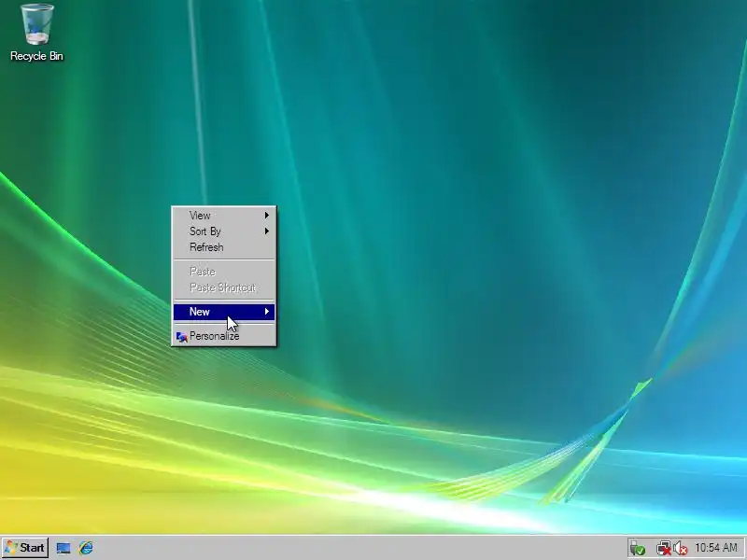Click the network disconnected tray icon
This screenshot has height=560, width=747.
(x=663, y=549)
